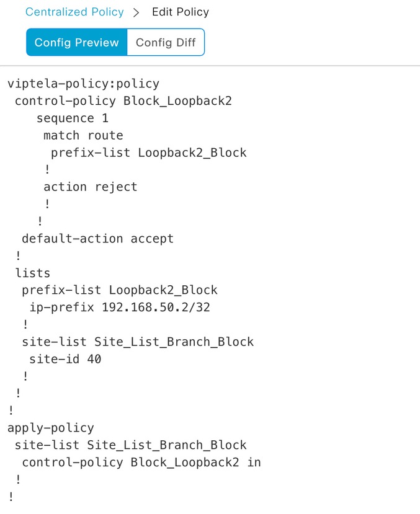Screen dimensions: 420x514
Task: Click the control-policy Block_Loopback2 in line
Action: (141, 462)
